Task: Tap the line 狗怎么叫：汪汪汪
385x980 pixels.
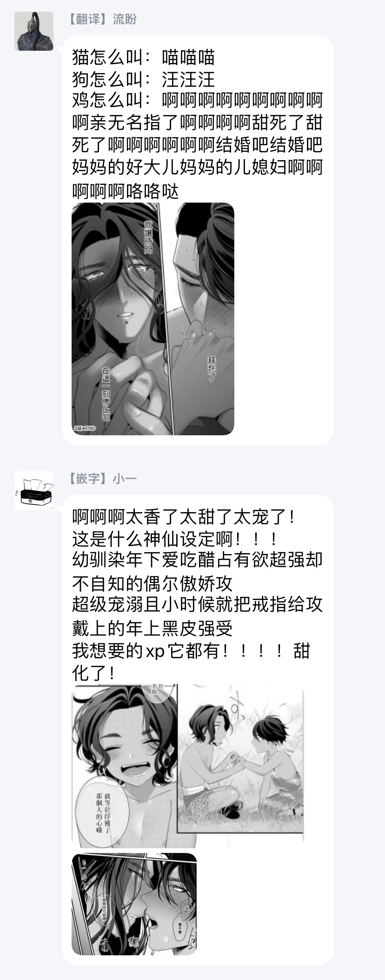Action: coord(144,79)
